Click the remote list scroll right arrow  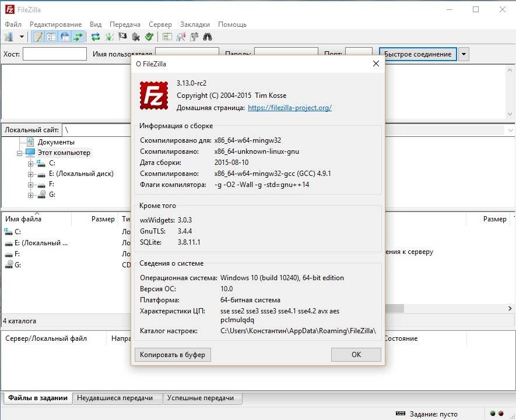coord(510,308)
